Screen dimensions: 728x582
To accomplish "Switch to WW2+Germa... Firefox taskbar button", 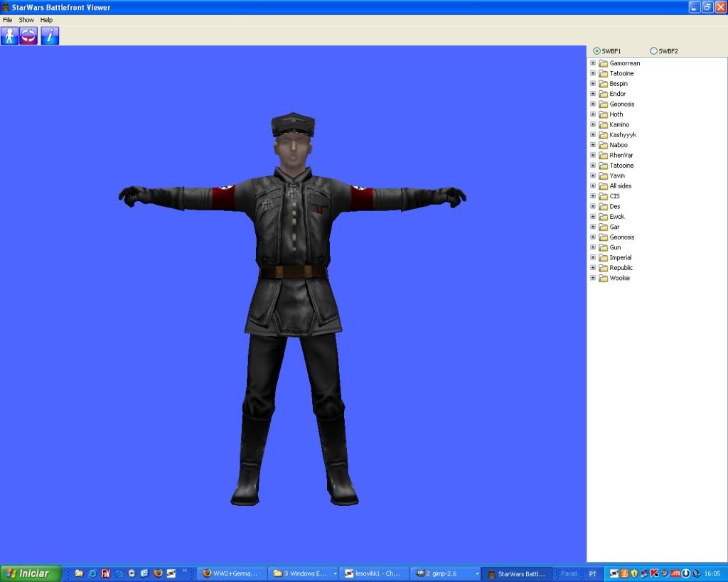I will click(x=232, y=573).
